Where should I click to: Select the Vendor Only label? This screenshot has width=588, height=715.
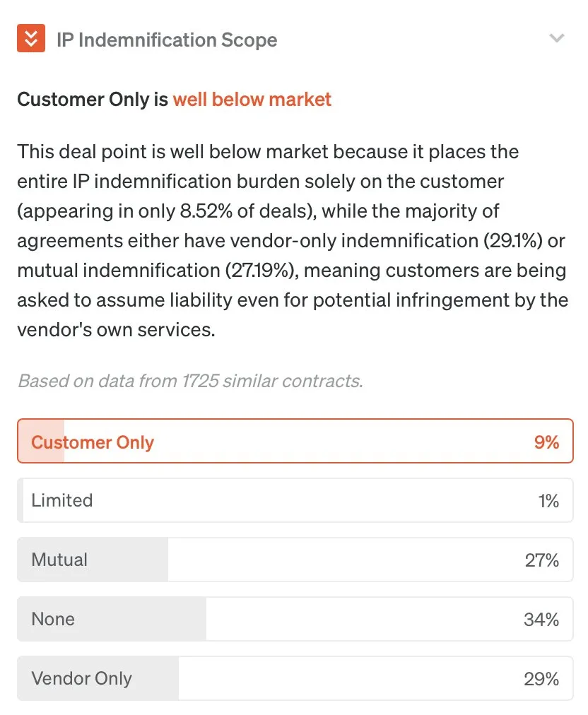pyautogui.click(x=81, y=678)
